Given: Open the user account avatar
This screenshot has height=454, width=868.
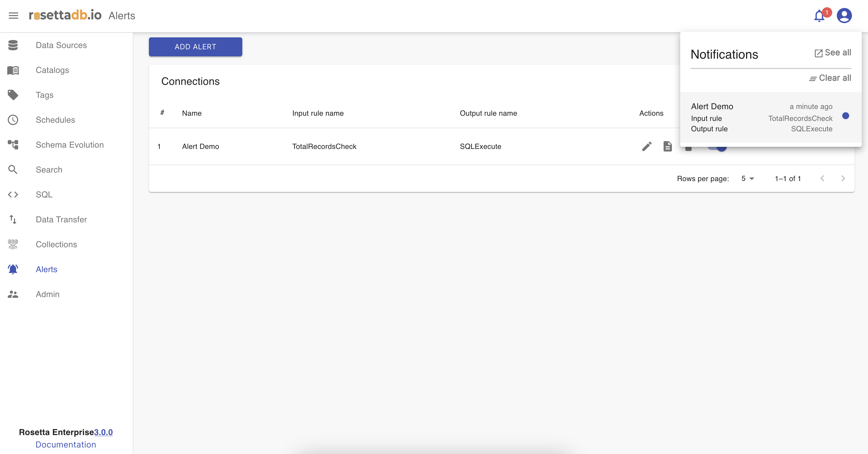Looking at the screenshot, I should 844,16.
